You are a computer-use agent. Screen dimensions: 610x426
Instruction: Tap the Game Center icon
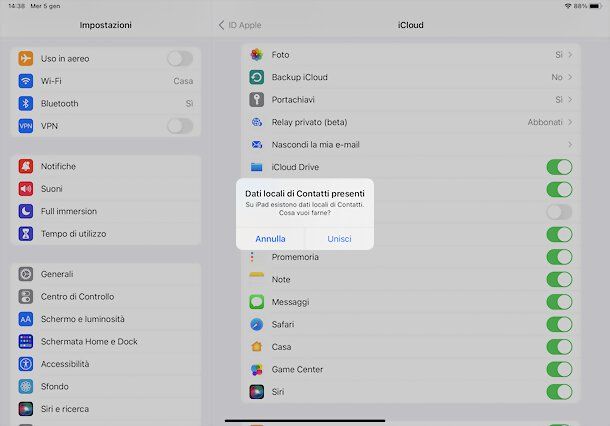pyautogui.click(x=257, y=369)
